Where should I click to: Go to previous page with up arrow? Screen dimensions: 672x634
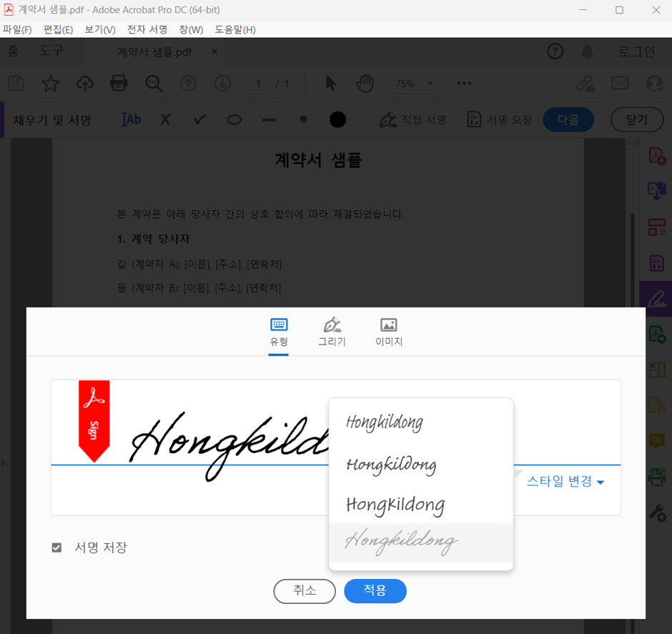click(188, 83)
